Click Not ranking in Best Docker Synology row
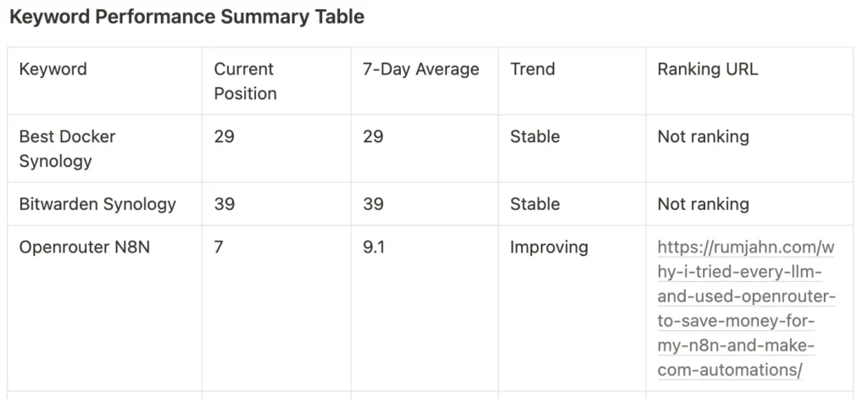The width and height of the screenshot is (868, 399). click(703, 136)
